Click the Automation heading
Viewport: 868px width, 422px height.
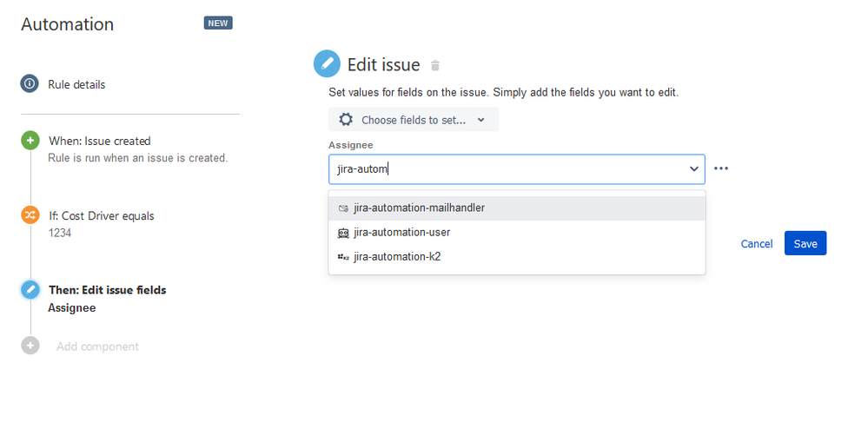point(68,24)
